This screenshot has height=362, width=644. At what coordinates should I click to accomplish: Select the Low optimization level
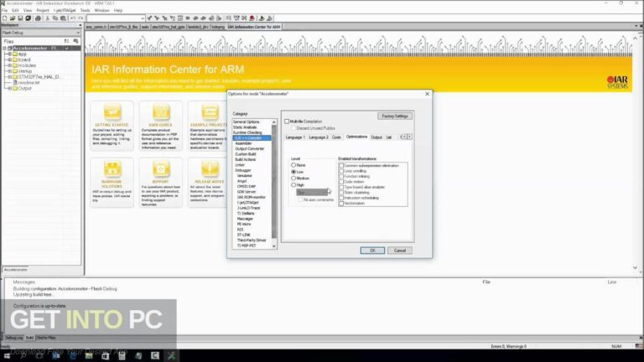tap(293, 172)
